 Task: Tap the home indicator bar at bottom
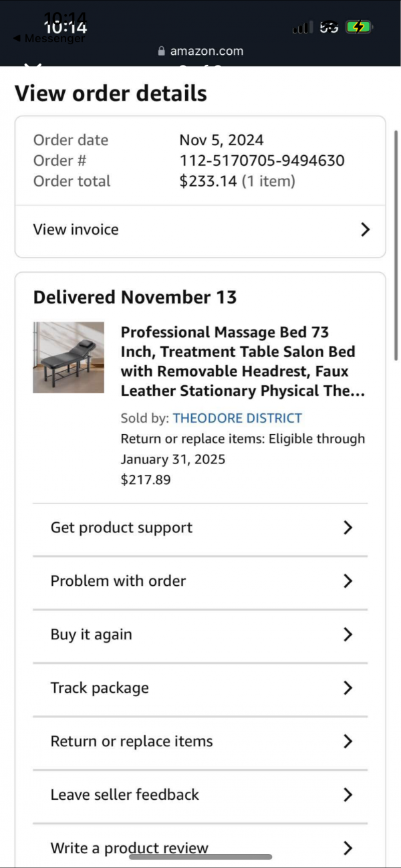click(x=200, y=857)
